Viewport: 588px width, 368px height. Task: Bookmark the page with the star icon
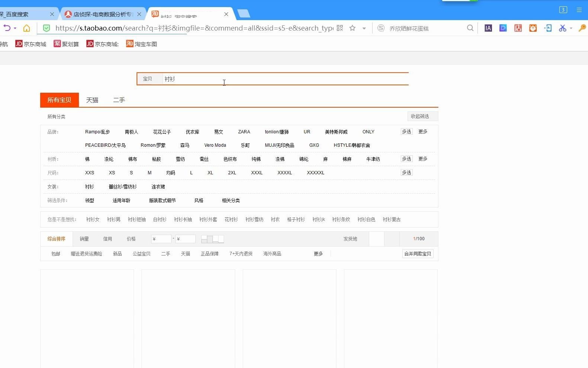(352, 28)
